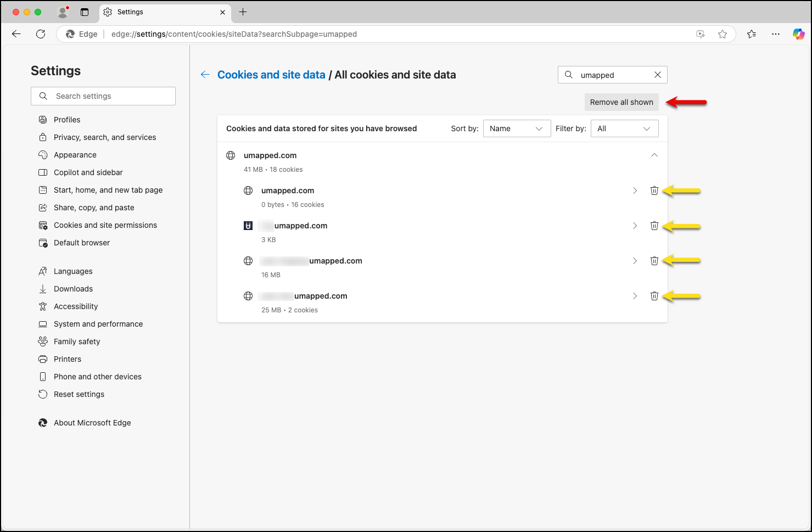Click the magnifier icon in the umapped search box
The image size is (812, 532).
tap(569, 75)
